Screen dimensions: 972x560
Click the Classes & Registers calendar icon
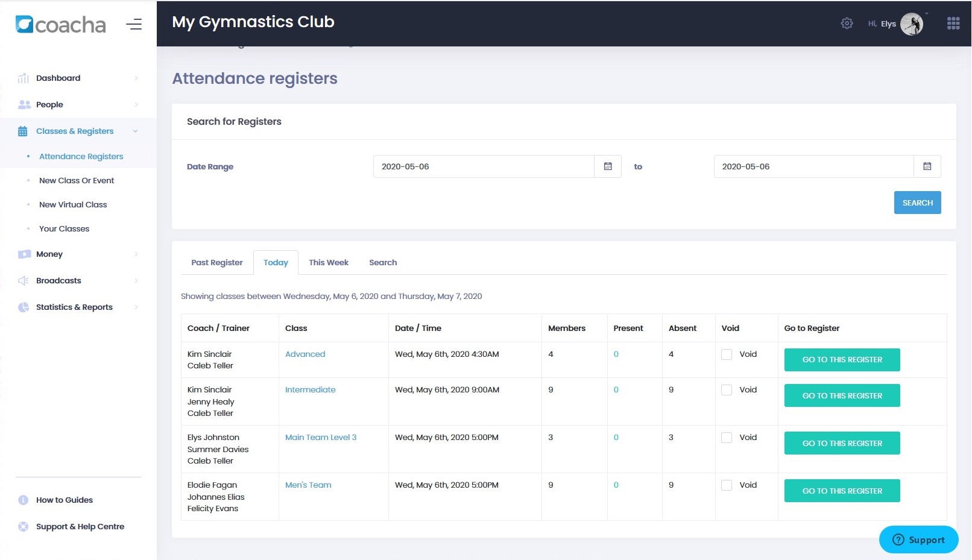point(23,131)
